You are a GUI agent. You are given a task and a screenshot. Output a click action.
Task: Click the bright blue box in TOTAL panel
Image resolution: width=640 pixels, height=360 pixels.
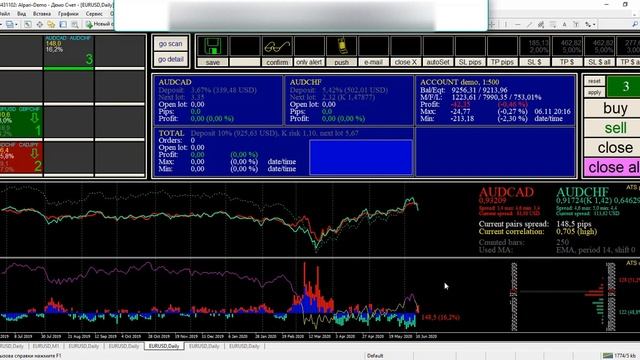click(361, 157)
